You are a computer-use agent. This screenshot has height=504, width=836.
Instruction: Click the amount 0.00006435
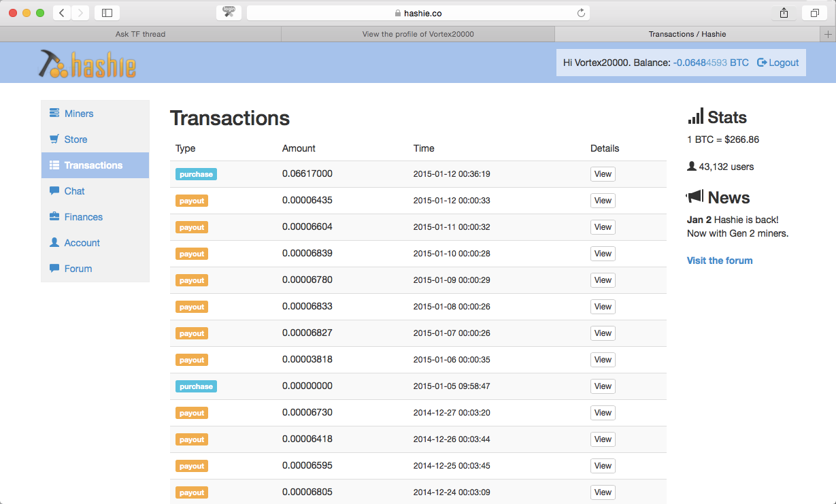tap(307, 200)
